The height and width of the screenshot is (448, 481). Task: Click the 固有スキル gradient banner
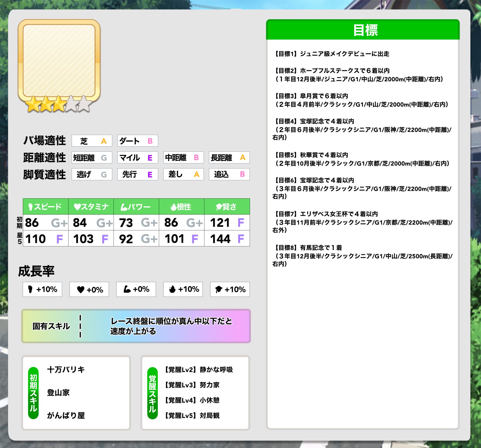[x=136, y=326]
